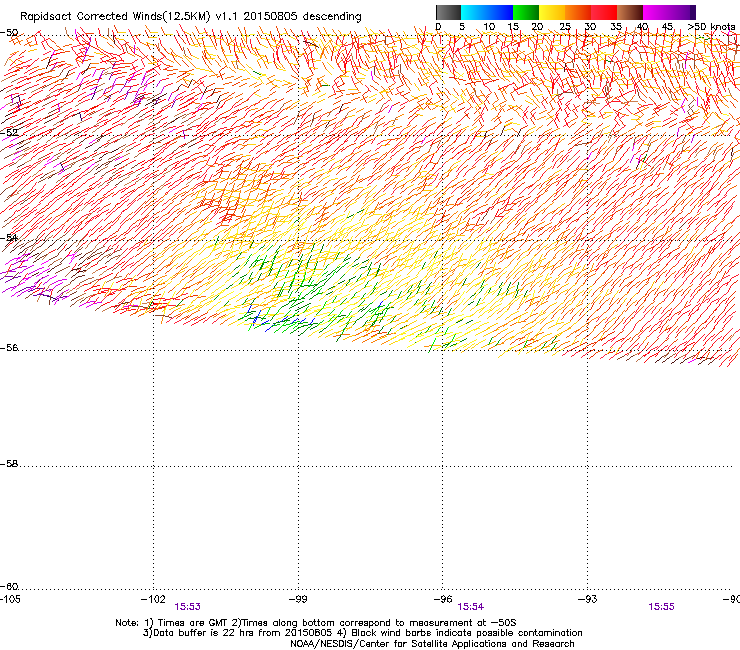Click the '-99' longitude axis label
This screenshot has width=740, height=650.
298,599
